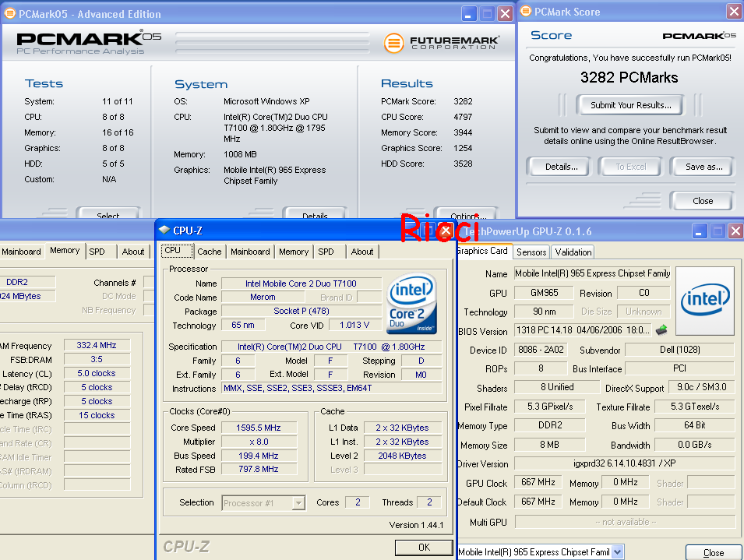744x560 pixels.
Task: Click the Threads value 2 in CPU-Z
Action: pyautogui.click(x=429, y=502)
